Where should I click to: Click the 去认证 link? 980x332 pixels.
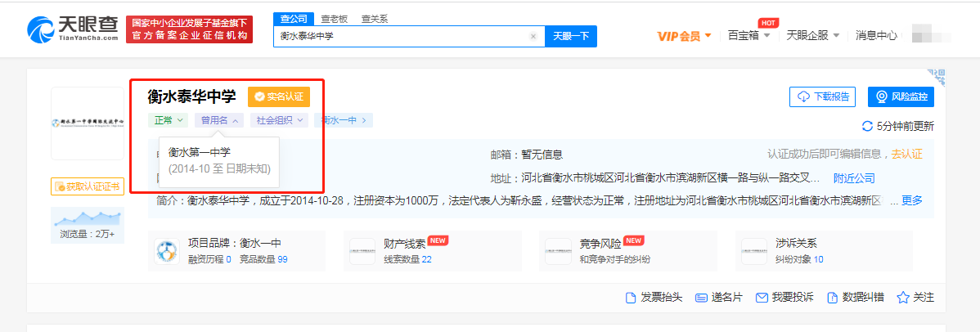pos(907,154)
